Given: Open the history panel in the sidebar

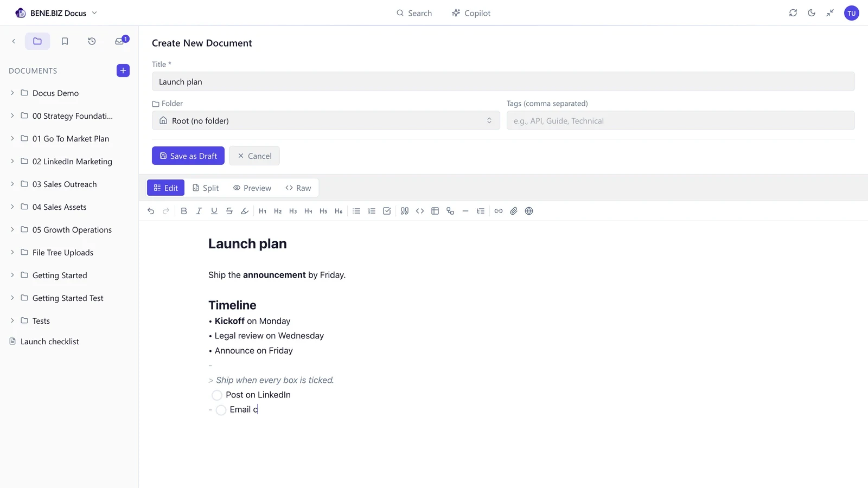Looking at the screenshot, I should (x=92, y=41).
